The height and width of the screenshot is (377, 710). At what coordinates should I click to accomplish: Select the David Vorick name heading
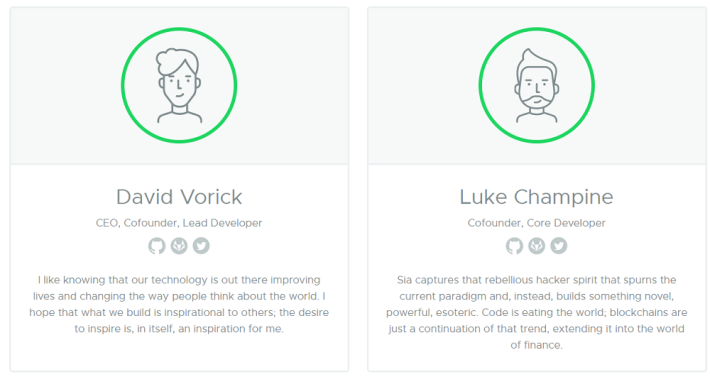pos(179,197)
